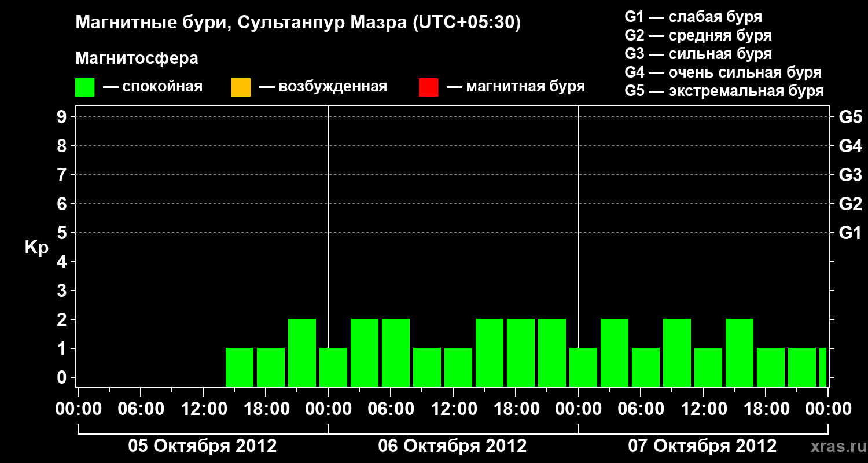Click the '06:00' time label for 05 Октября
Viewport: 868px width, 463px height.
[141, 409]
